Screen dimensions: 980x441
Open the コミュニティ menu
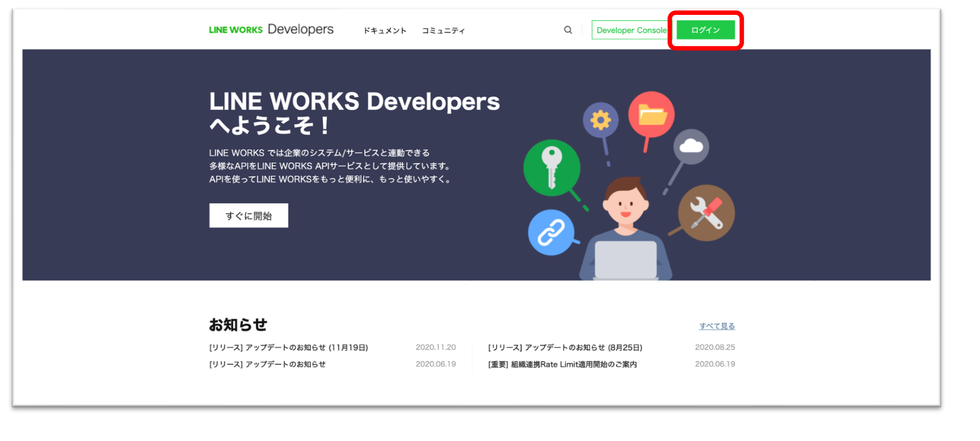pos(443,31)
